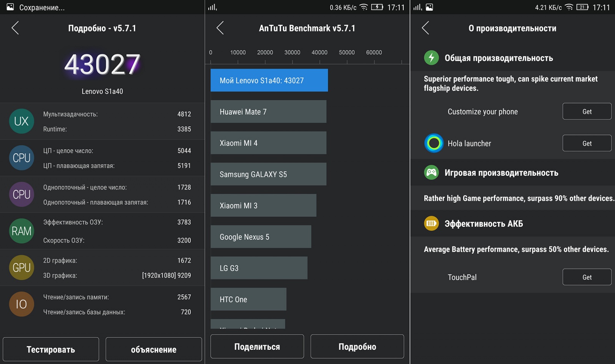Screen dimensions: 615x364
Task: Tap the объяснение button
Action: pos(154,349)
